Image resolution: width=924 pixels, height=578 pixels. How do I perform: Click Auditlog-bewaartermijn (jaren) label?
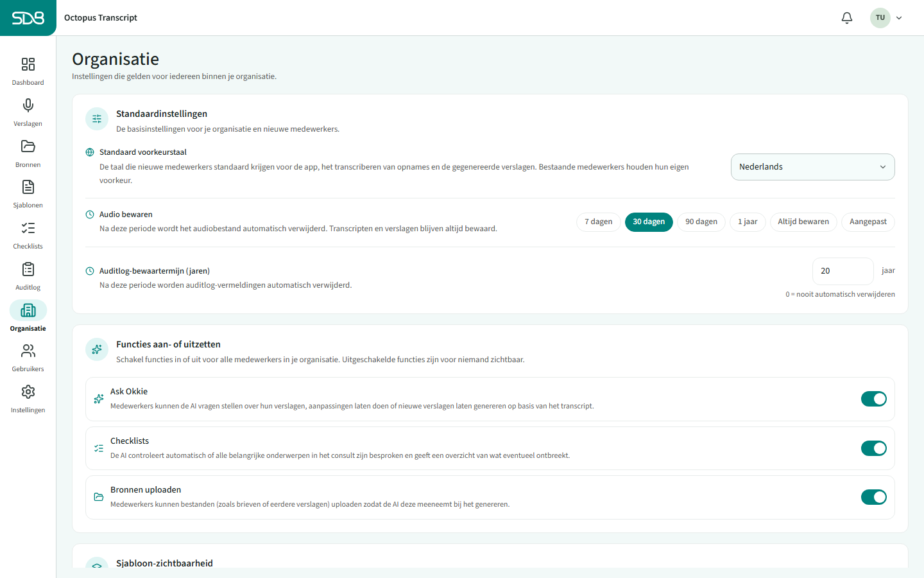tap(155, 271)
